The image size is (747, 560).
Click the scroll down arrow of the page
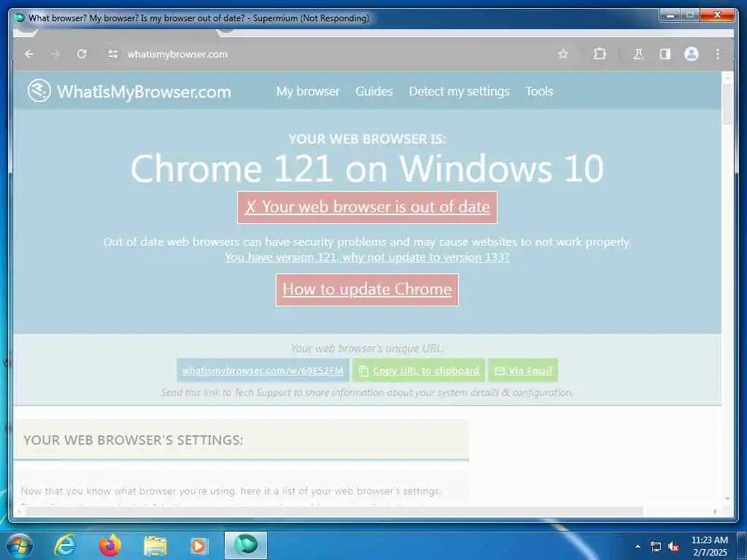coord(727,499)
